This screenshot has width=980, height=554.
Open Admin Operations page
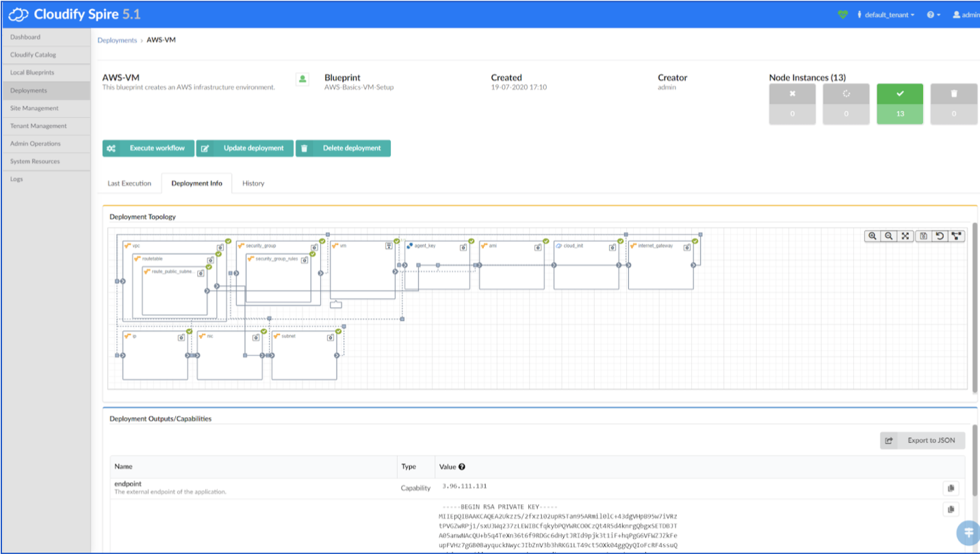coord(46,144)
